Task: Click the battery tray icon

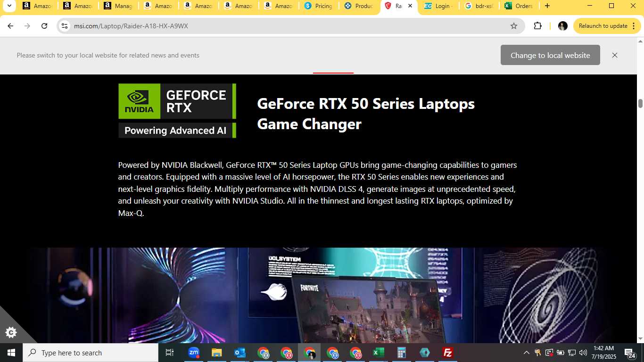Action: [561, 353]
